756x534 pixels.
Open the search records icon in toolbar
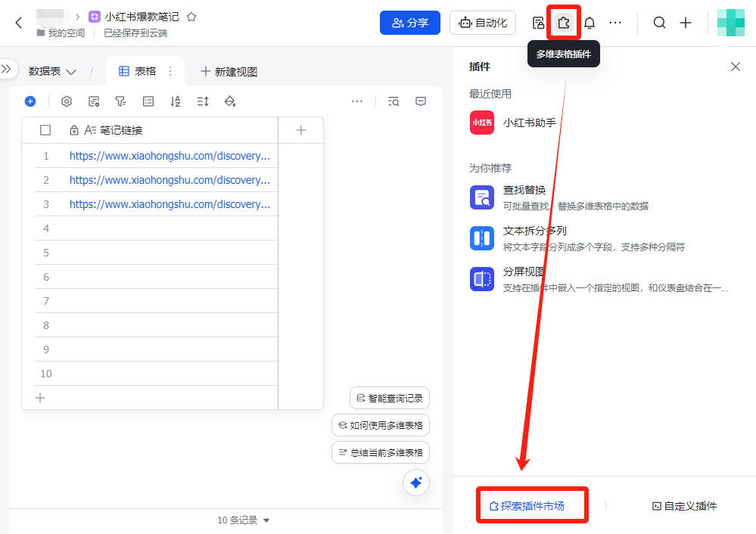[394, 101]
